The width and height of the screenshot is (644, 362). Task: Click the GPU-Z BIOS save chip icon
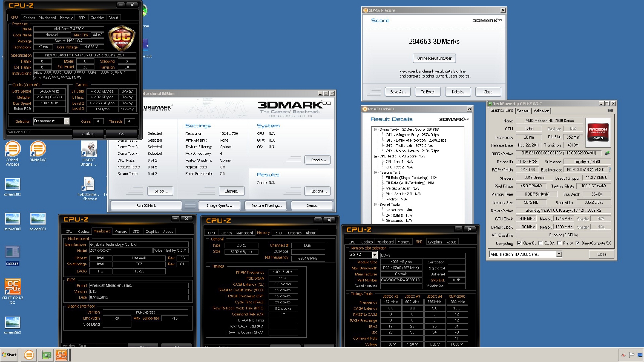607,153
